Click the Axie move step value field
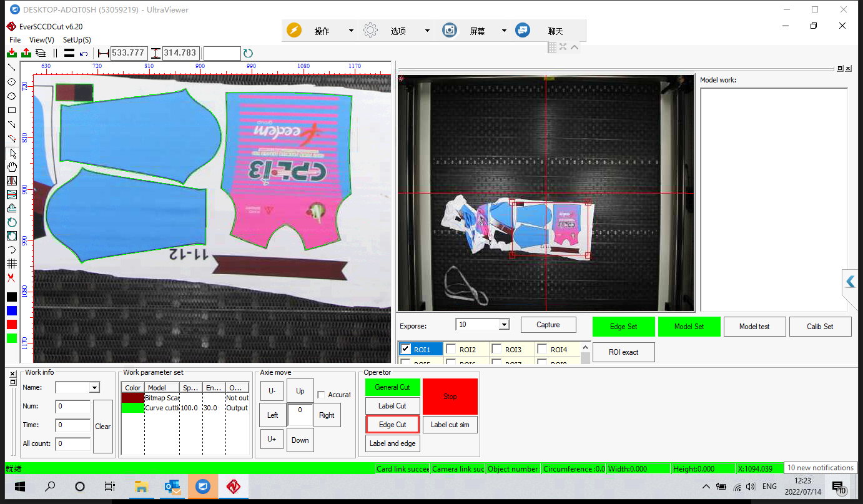 click(300, 415)
